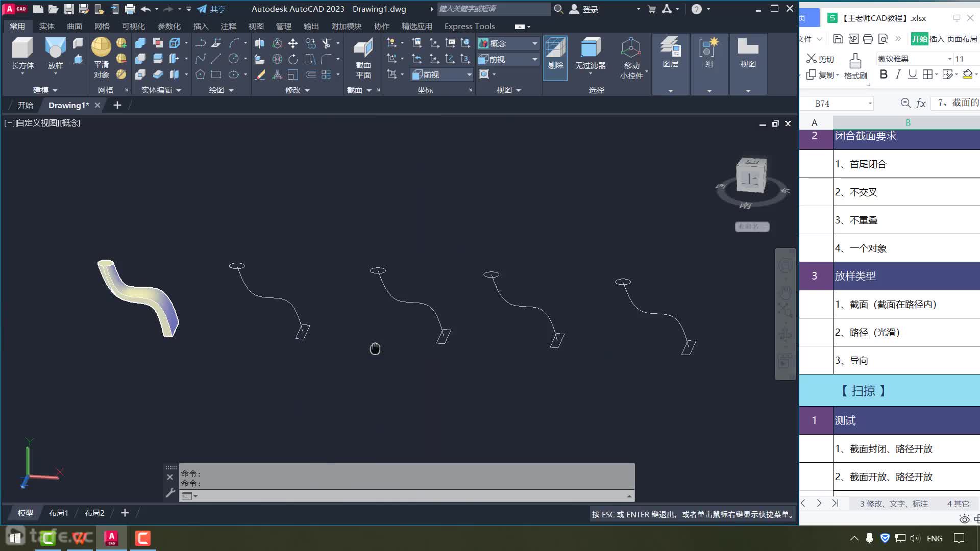Pick the Trim scissors tool
This screenshot has height=551, width=980.
click(x=326, y=43)
